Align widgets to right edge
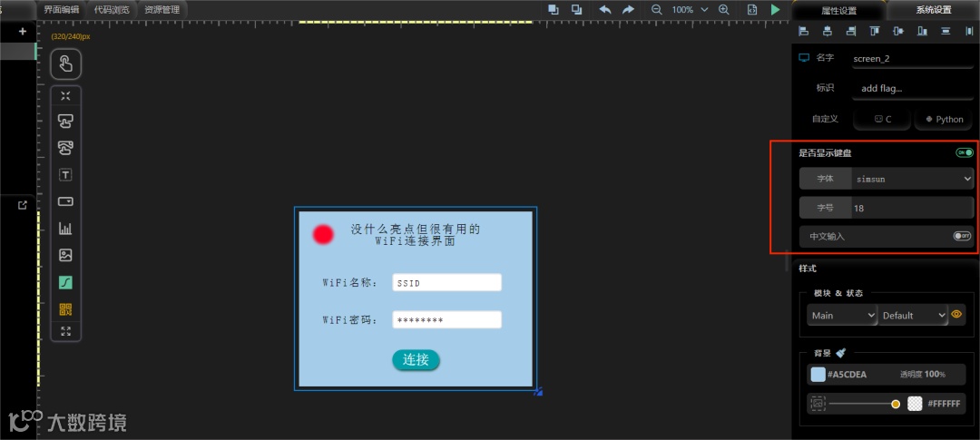Screen dimensions: 980x440 pos(850,31)
